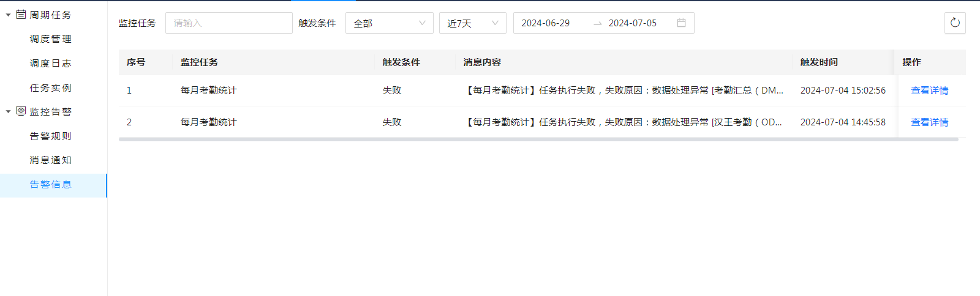
Task: Go to 任务实例 menu item
Action: tap(51, 88)
